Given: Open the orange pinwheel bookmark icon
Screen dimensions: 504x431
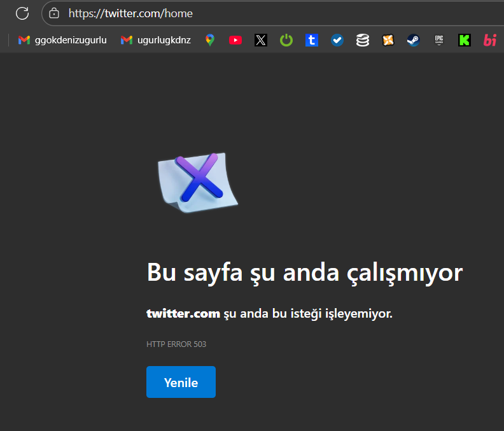Looking at the screenshot, I should [x=388, y=40].
